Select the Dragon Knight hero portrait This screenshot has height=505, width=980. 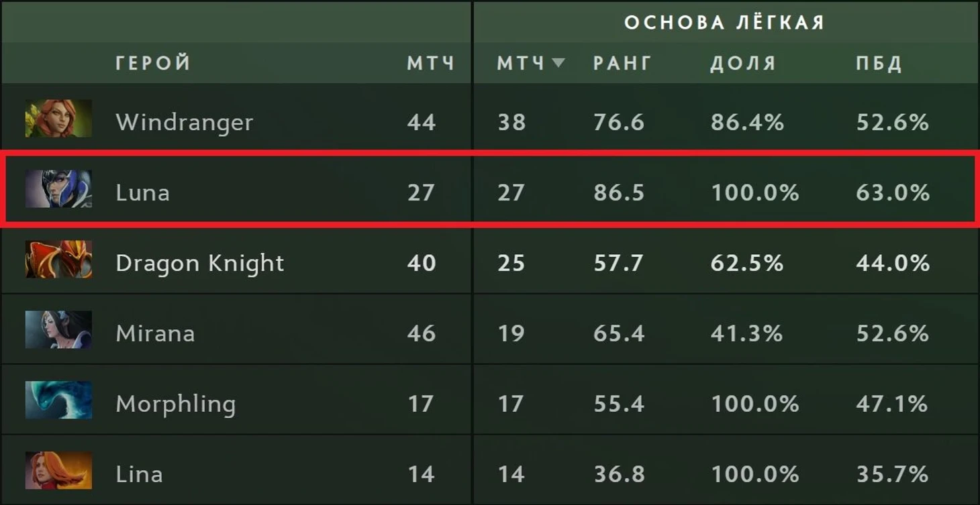pos(58,260)
